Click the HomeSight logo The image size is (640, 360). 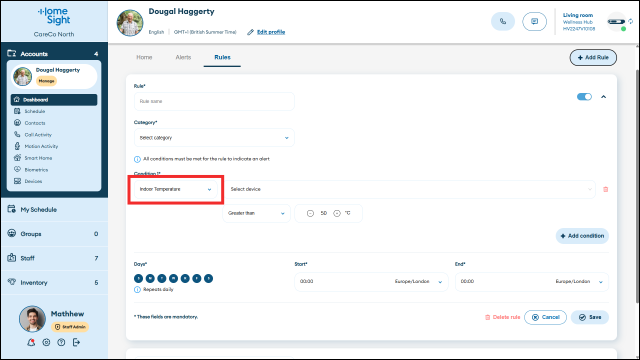(x=54, y=16)
